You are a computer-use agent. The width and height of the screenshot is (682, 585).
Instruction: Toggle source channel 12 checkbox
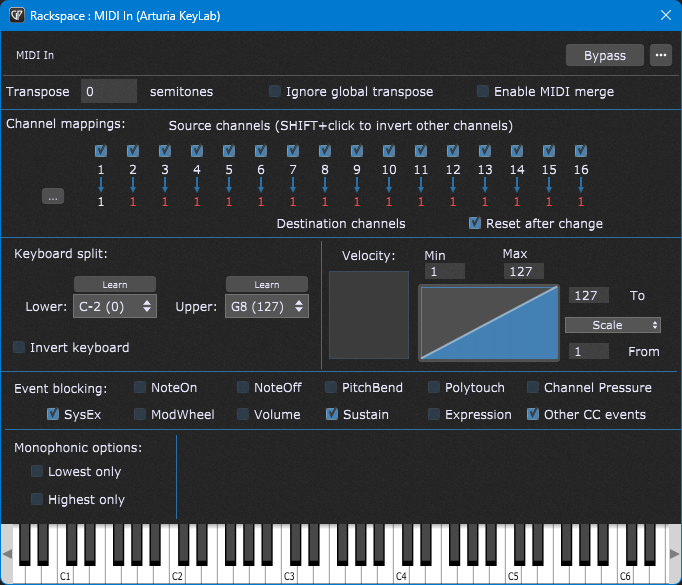coord(453,150)
